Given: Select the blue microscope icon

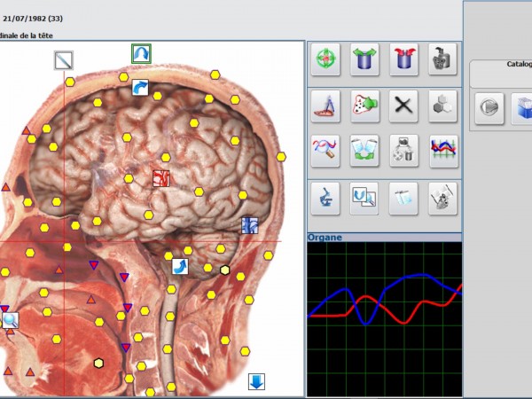Looking at the screenshot, I should click(x=326, y=198).
